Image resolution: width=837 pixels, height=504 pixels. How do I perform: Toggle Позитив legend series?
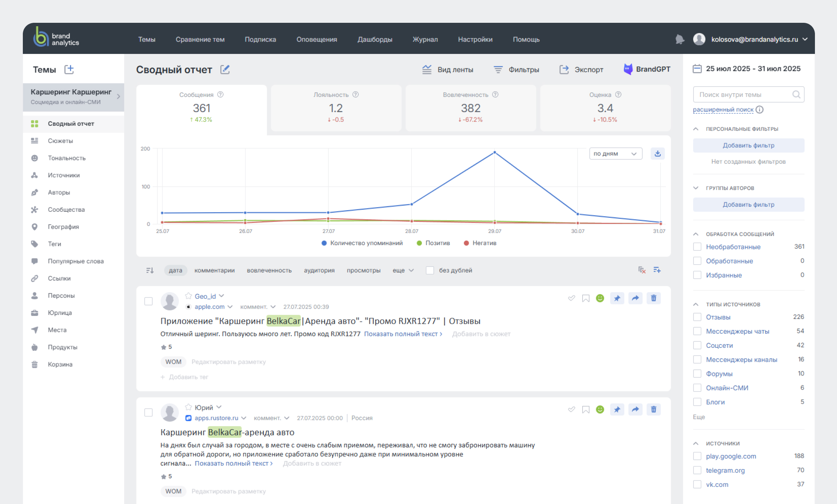coord(433,243)
